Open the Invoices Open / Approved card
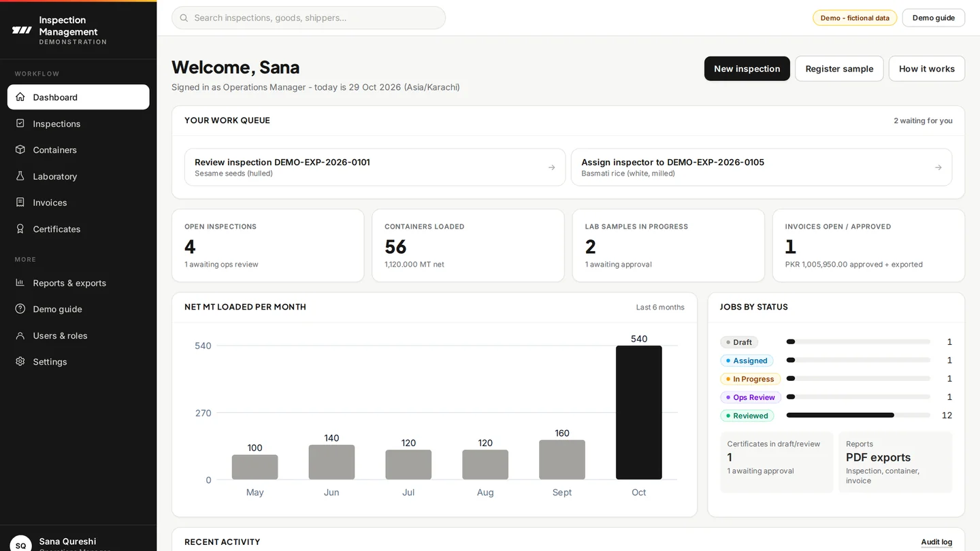This screenshot has width=980, height=551. pyautogui.click(x=868, y=246)
